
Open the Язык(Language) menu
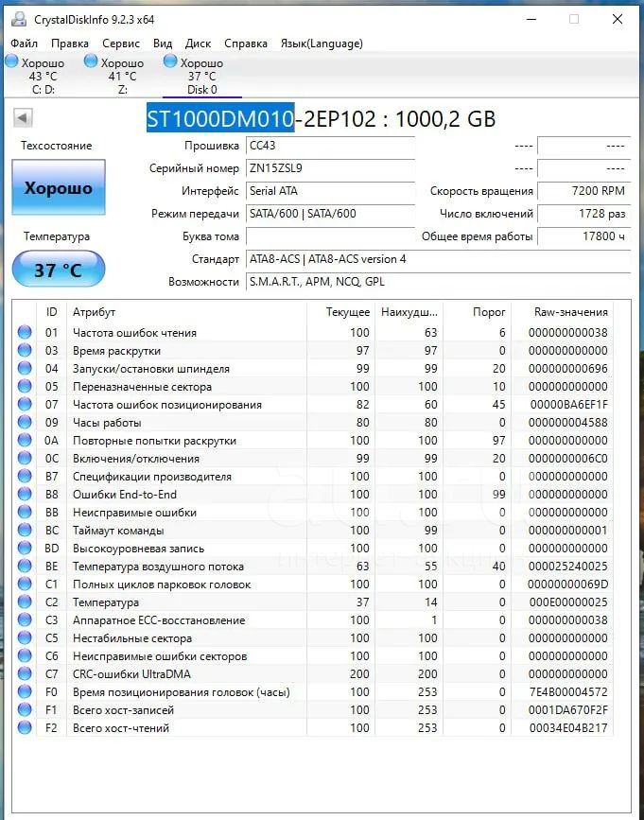coord(322,44)
